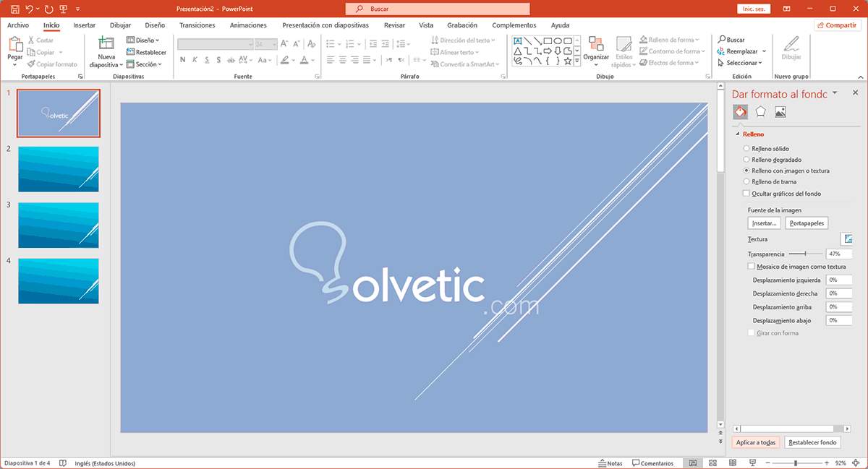868x469 pixels.
Task: Click the Compartir button
Action: (x=838, y=25)
